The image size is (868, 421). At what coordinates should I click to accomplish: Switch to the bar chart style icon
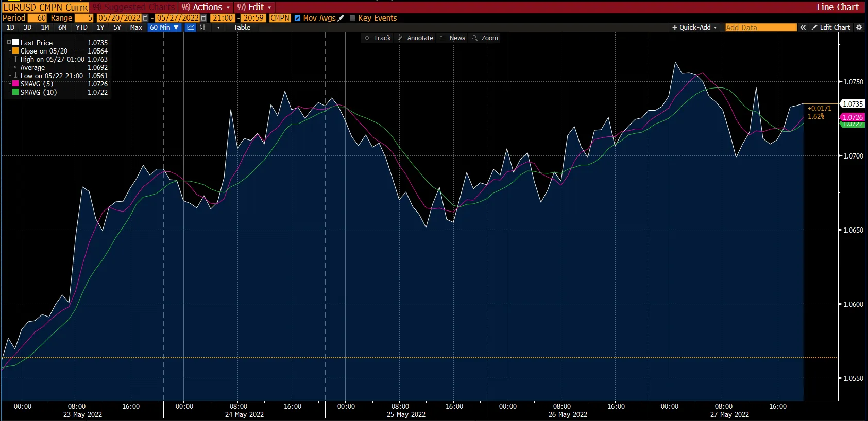point(202,27)
